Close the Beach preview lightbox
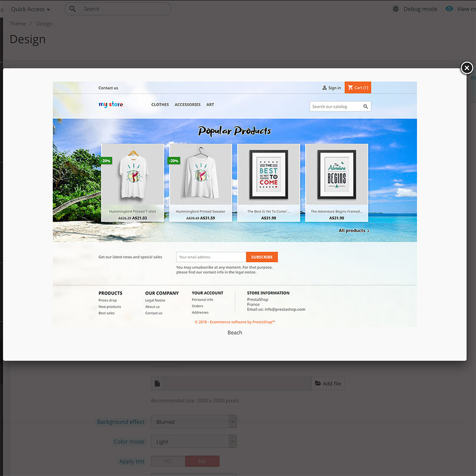The height and width of the screenshot is (476, 476). 466,68
